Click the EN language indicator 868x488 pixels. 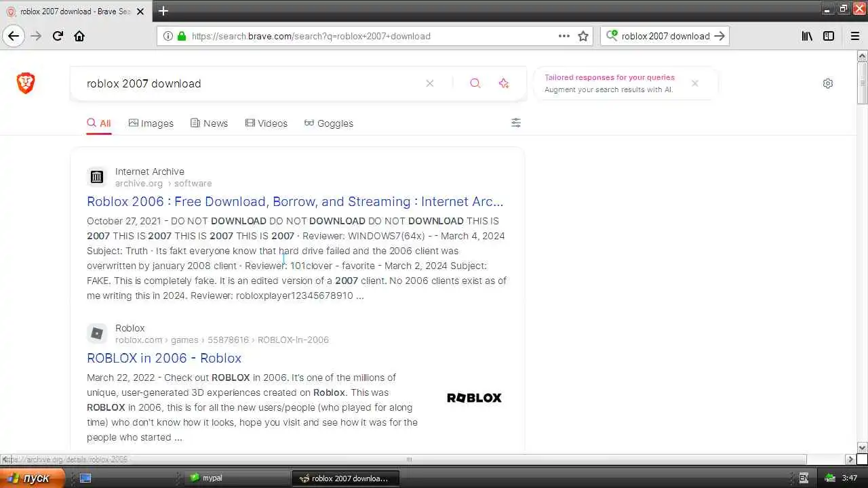(x=804, y=478)
